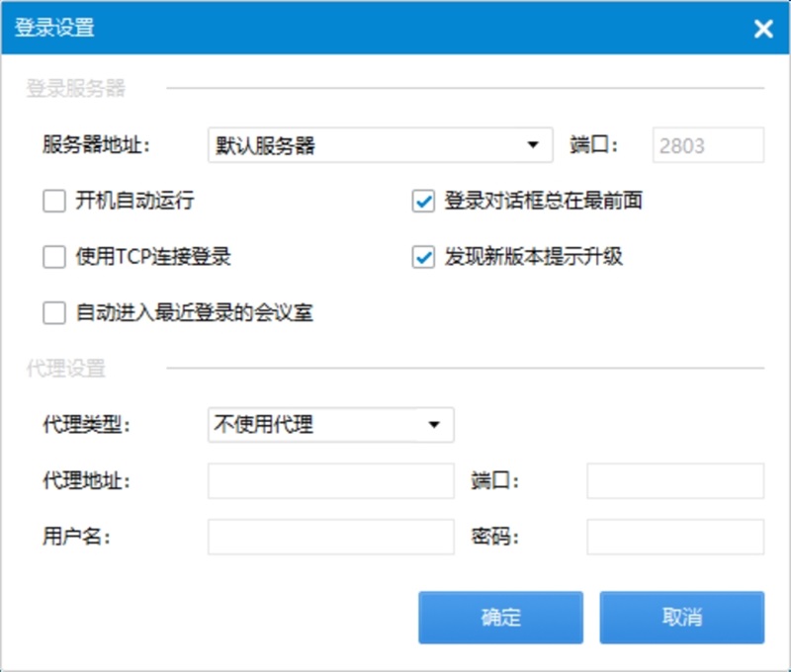This screenshot has height=672, width=791.
Task: Click the 取消 button
Action: pos(682,617)
